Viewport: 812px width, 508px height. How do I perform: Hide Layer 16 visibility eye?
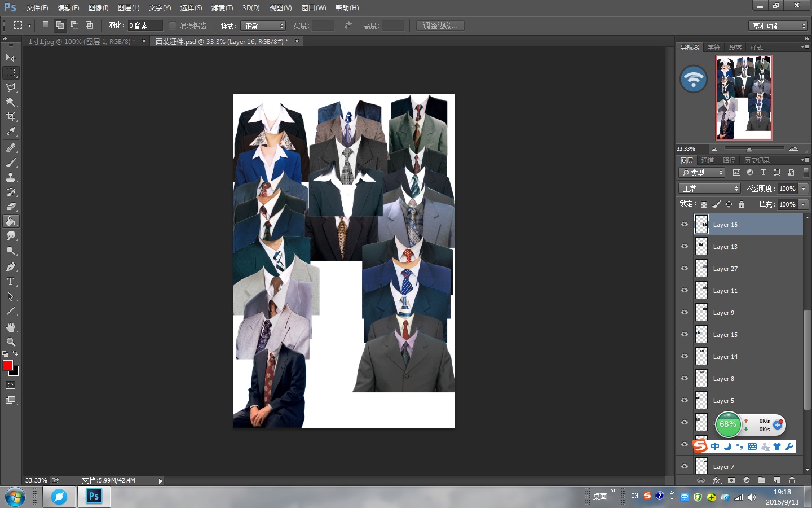pos(685,224)
